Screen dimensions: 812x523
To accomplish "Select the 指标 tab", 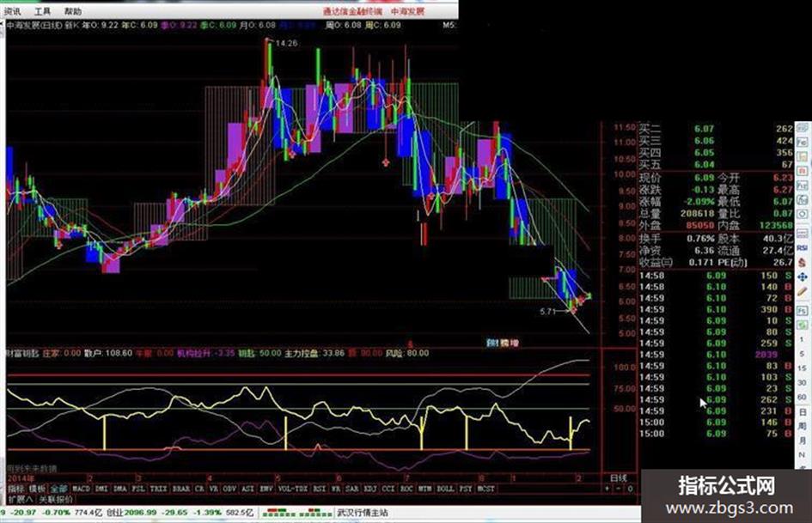I will tap(16, 489).
